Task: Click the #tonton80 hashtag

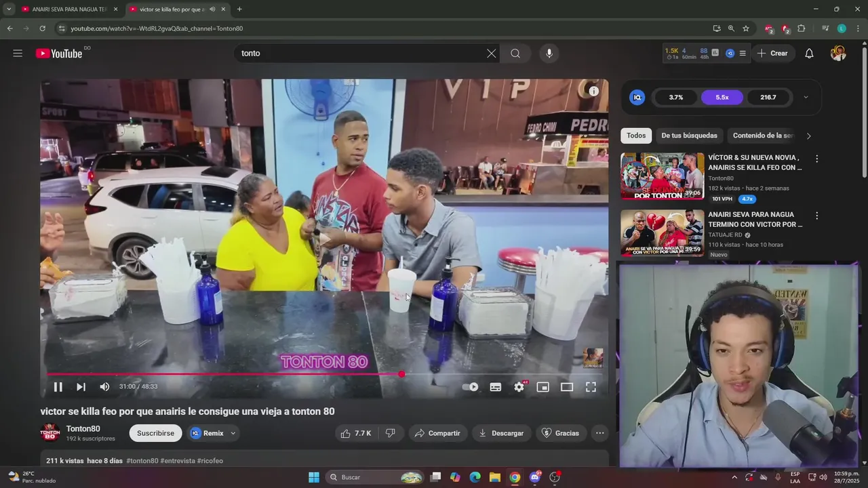Action: (x=142, y=461)
